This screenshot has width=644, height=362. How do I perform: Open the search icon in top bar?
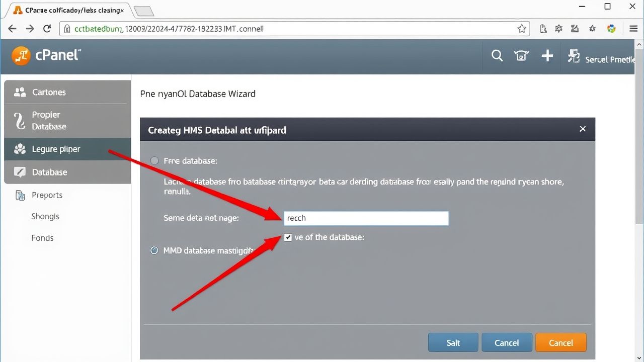[497, 56]
